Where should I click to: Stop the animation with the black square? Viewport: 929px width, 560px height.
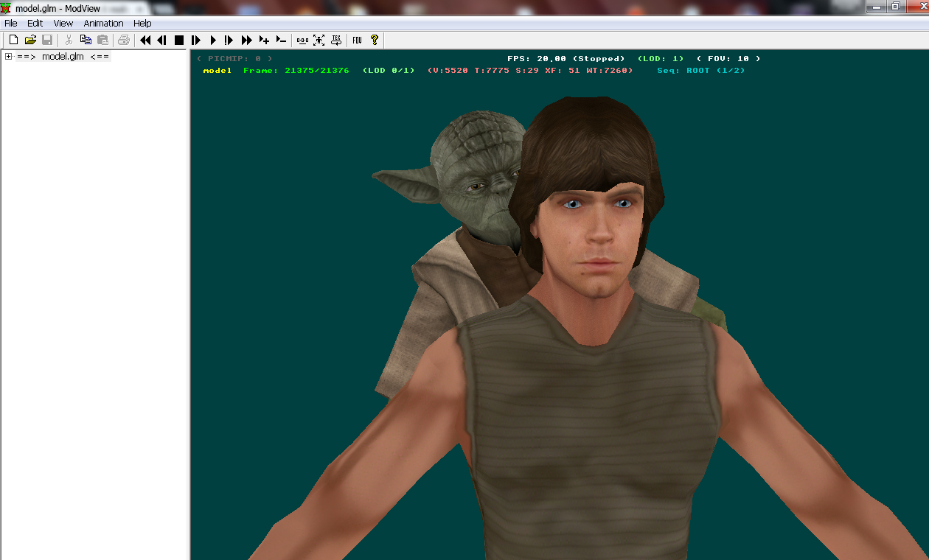179,40
